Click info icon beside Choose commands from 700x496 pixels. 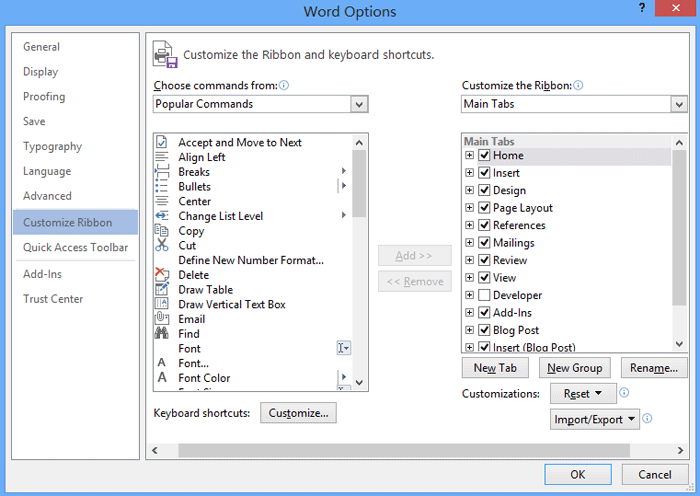(284, 85)
